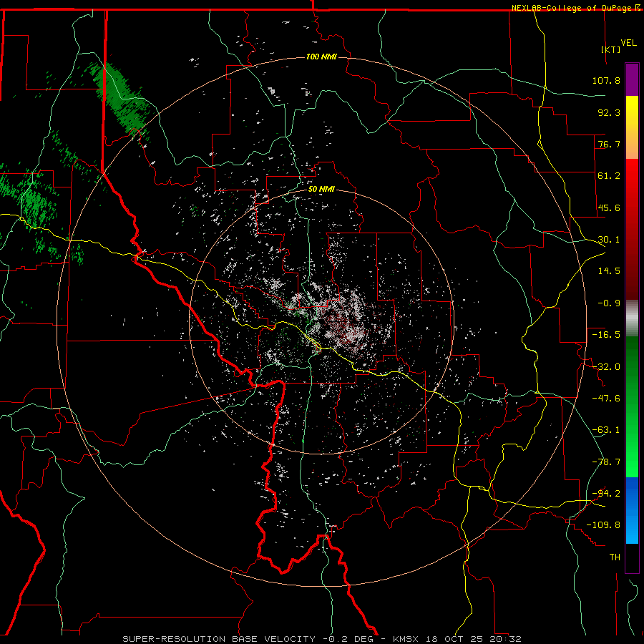The width and height of the screenshot is (644, 644).
Task: Click the 50 NMI range ring label
Action: (x=321, y=190)
